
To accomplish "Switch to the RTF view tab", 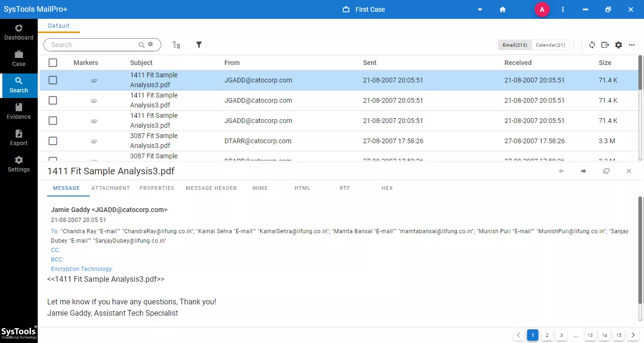I will point(345,188).
